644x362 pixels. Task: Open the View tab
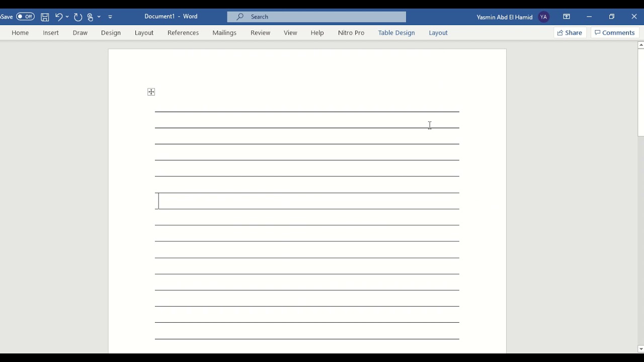[290, 33]
